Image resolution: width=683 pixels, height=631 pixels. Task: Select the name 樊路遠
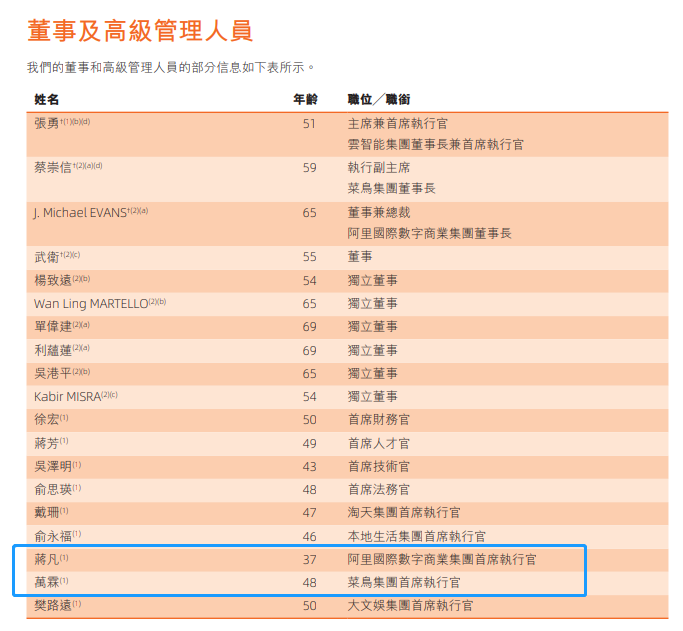(53, 606)
